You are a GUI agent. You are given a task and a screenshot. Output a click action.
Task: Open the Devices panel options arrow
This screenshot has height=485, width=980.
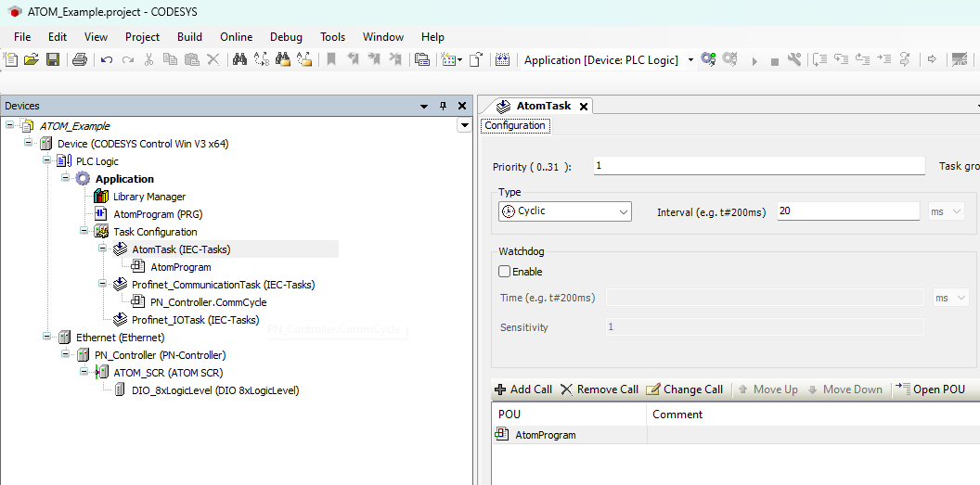click(x=424, y=106)
